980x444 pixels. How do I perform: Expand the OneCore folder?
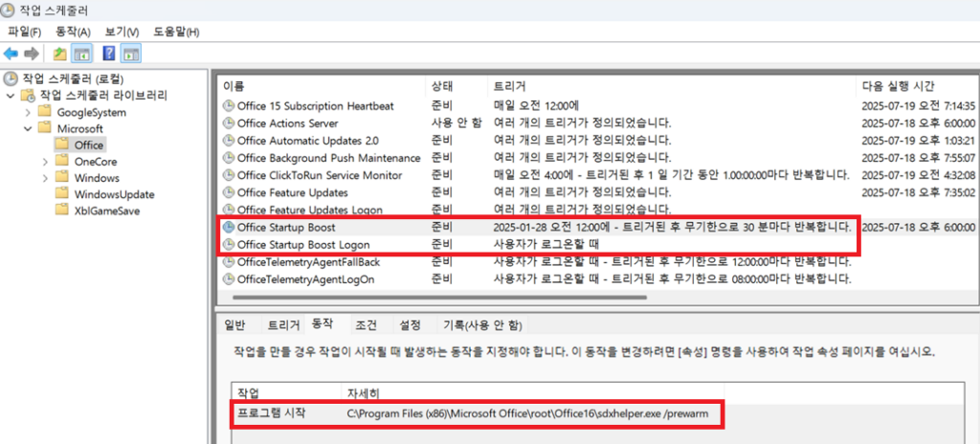click(x=44, y=162)
